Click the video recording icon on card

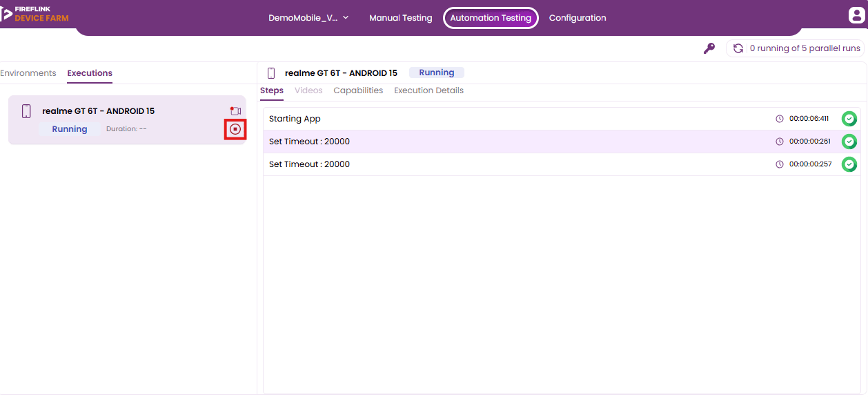[x=235, y=111]
